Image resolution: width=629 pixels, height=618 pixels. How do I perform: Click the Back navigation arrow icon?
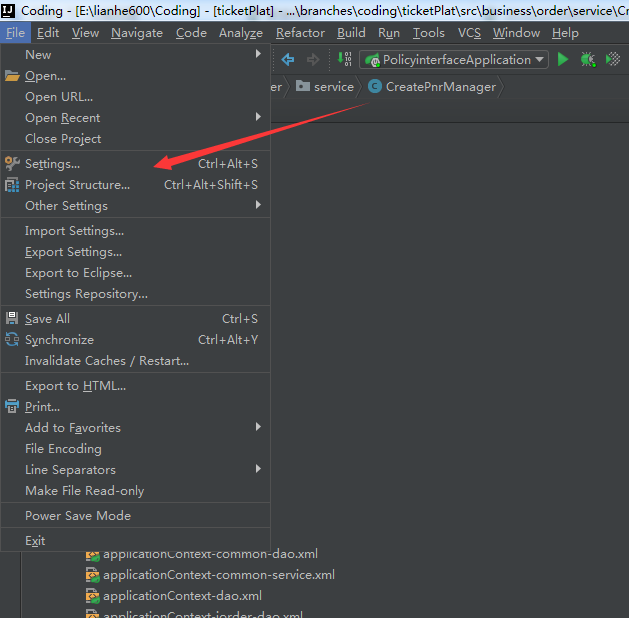pos(288,60)
